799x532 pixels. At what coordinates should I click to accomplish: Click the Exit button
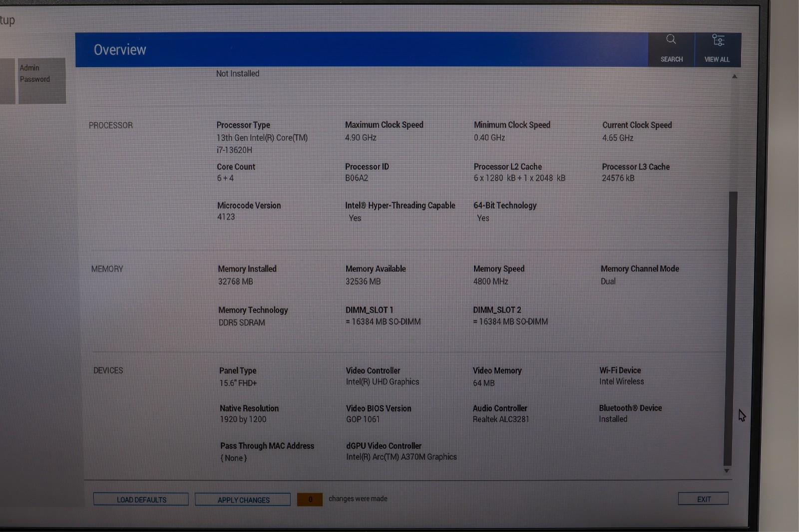pyautogui.click(x=703, y=499)
